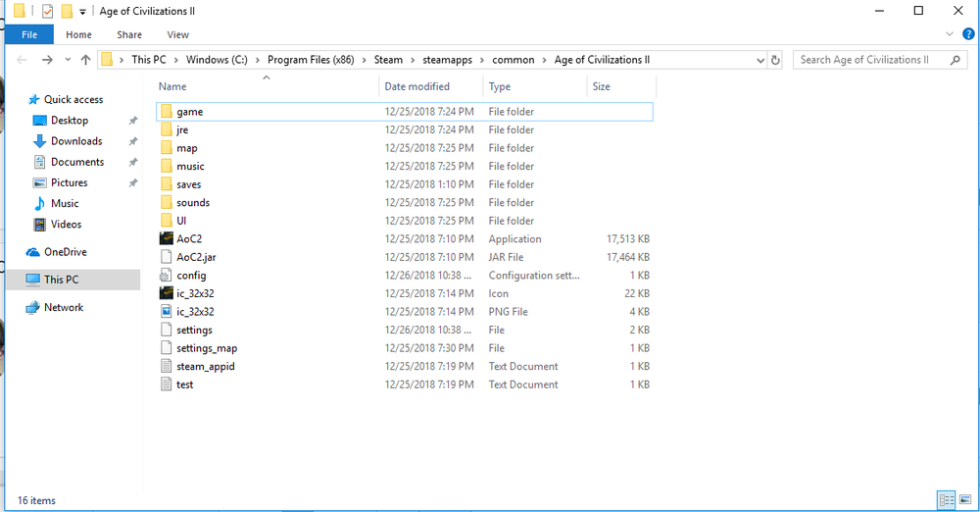Select the steam_appid text document icon

pos(167,366)
